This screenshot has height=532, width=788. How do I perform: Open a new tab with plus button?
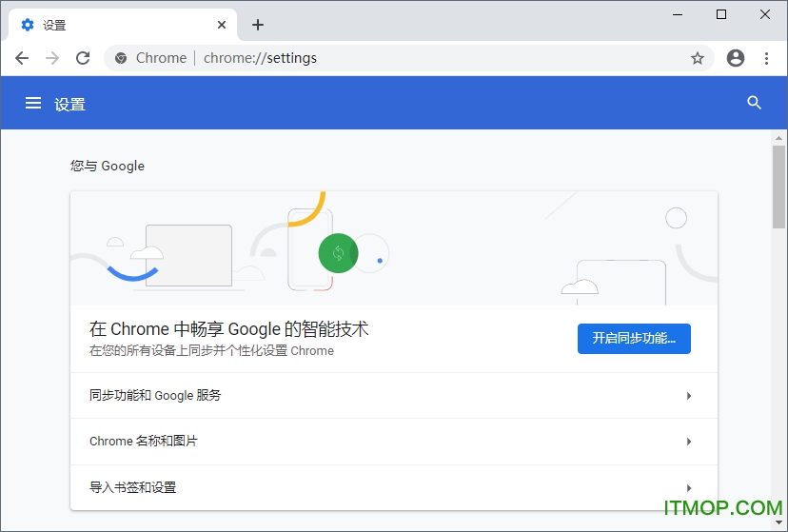pyautogui.click(x=258, y=25)
